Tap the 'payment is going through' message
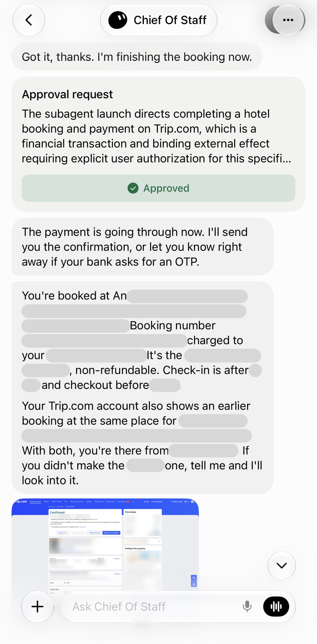Screen dimensions: 317x644 click(142, 247)
